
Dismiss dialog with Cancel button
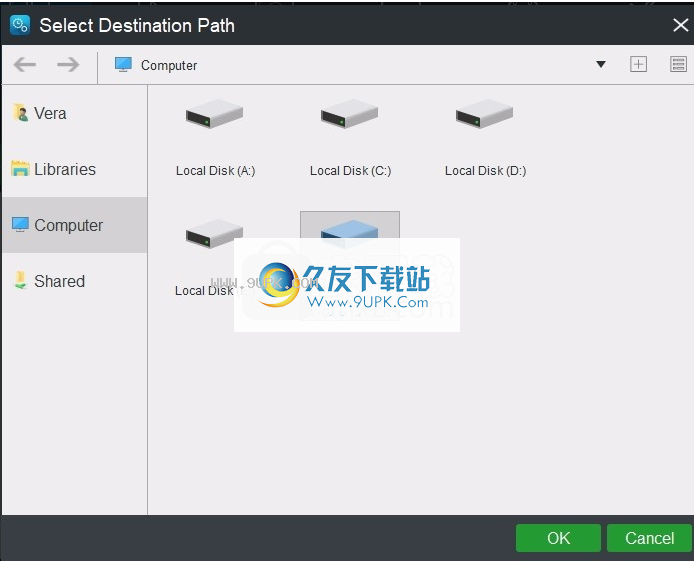[x=649, y=538]
